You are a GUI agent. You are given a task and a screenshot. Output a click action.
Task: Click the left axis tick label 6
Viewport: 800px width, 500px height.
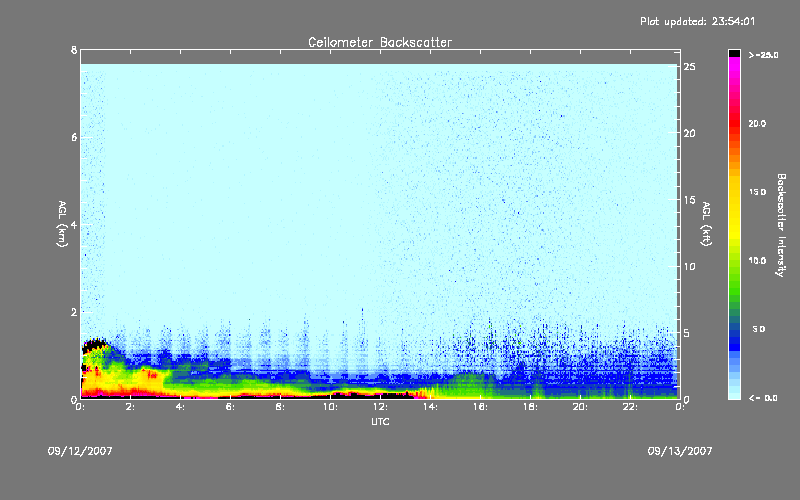[74, 137]
